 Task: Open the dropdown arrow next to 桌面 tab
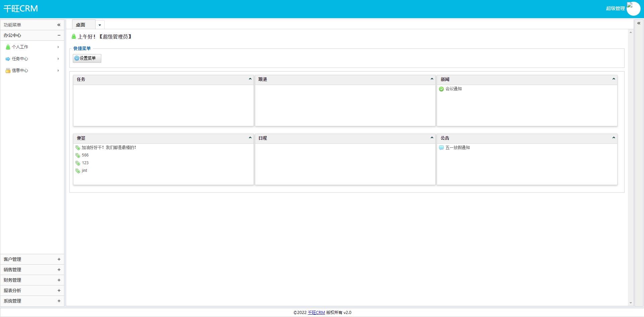100,25
